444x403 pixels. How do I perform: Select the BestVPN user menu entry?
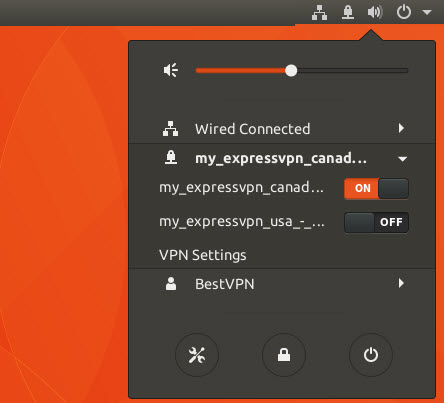(282, 284)
